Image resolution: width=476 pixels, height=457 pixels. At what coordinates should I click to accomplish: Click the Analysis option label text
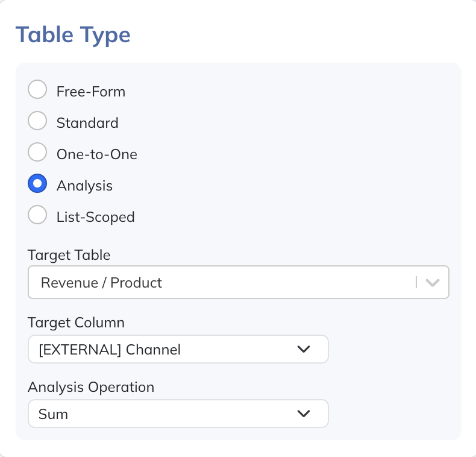pyautogui.click(x=84, y=186)
